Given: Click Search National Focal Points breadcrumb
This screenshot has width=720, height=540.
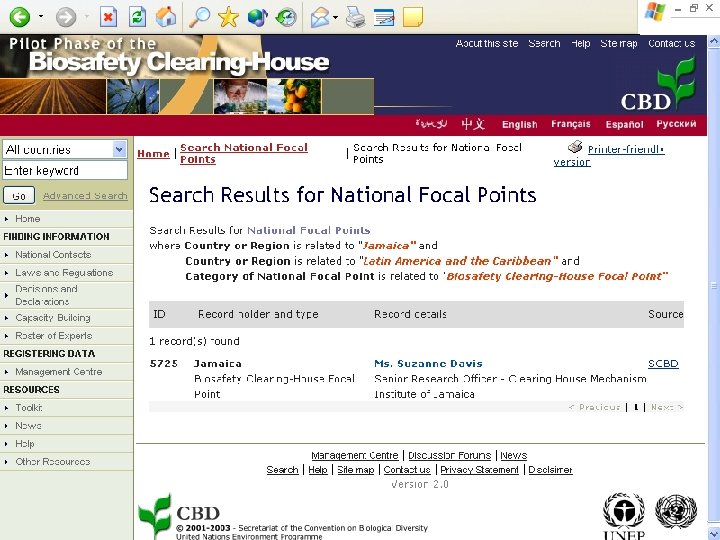Looking at the screenshot, I should tap(244, 153).
